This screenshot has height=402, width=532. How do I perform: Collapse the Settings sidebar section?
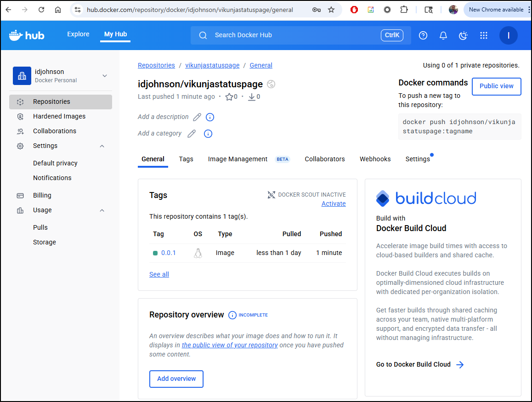tap(102, 146)
